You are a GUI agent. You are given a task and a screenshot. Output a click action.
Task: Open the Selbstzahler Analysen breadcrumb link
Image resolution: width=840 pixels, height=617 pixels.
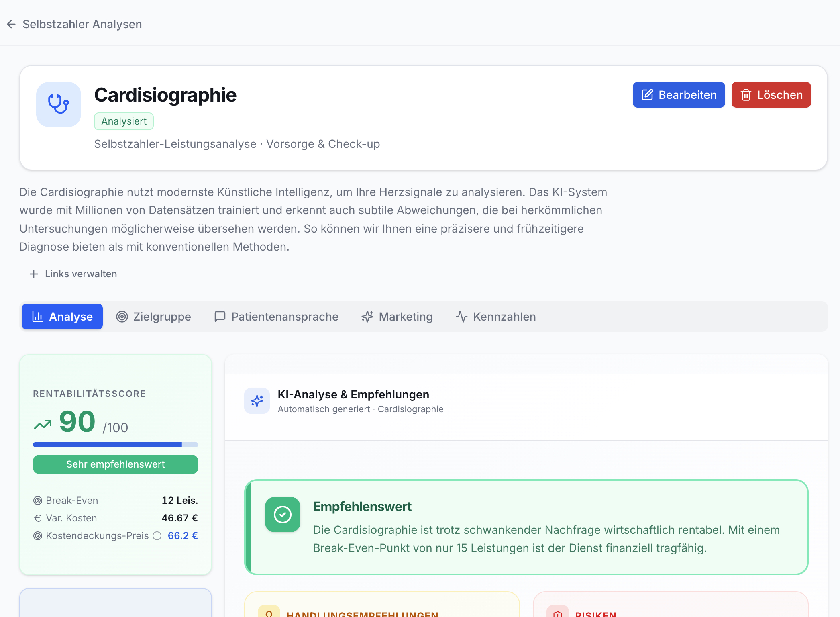[x=82, y=24]
